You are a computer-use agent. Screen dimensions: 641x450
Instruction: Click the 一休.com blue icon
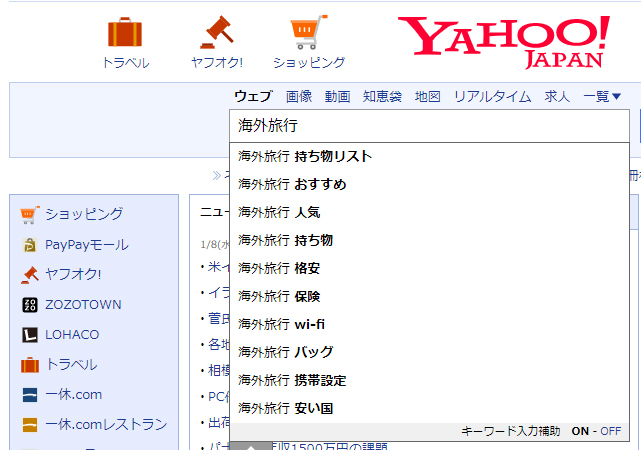point(29,395)
